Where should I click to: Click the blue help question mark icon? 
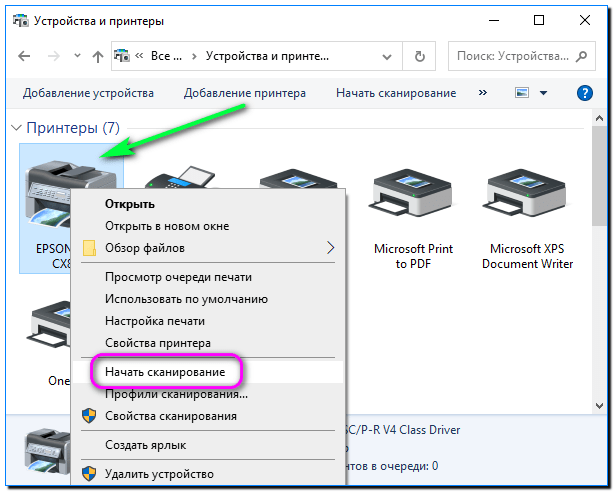click(586, 93)
